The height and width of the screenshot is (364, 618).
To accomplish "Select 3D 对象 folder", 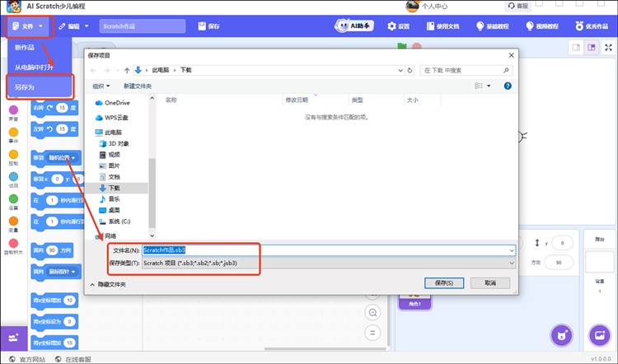I will pyautogui.click(x=115, y=143).
